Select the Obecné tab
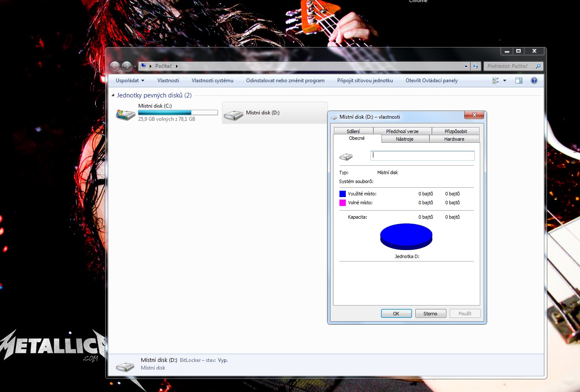Image resolution: width=580 pixels, height=392 pixels. (357, 138)
